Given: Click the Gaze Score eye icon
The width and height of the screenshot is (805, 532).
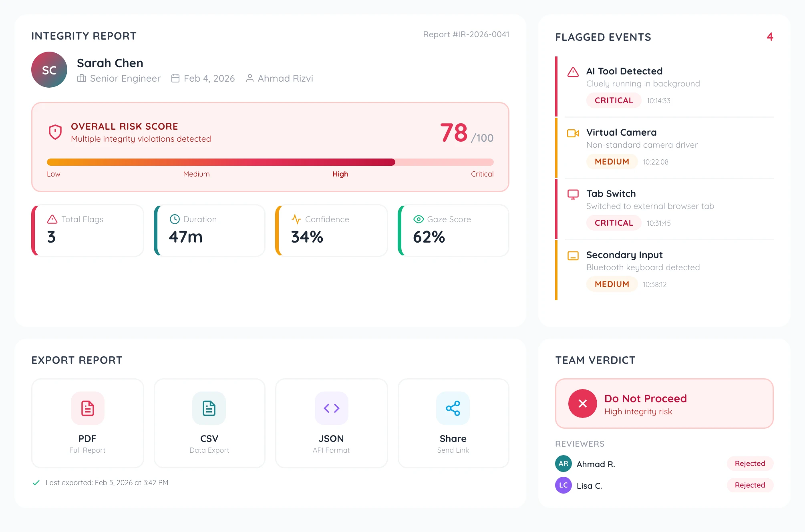Looking at the screenshot, I should coord(418,219).
